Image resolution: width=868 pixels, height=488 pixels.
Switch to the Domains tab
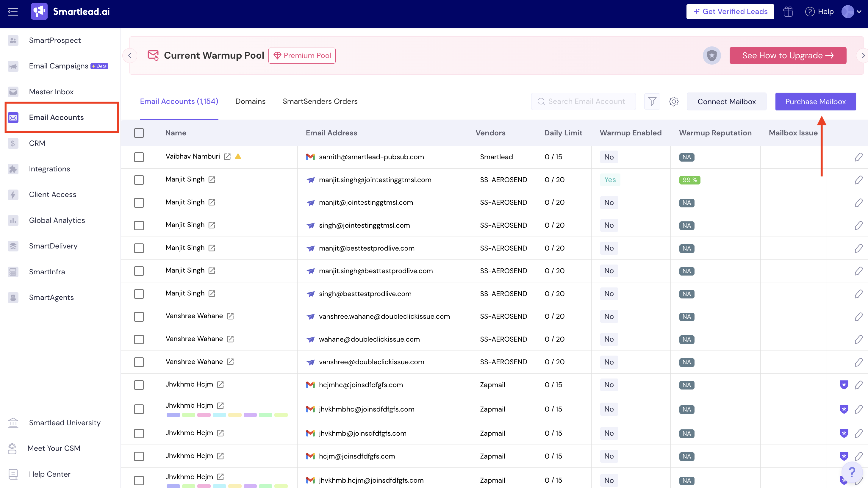point(250,101)
